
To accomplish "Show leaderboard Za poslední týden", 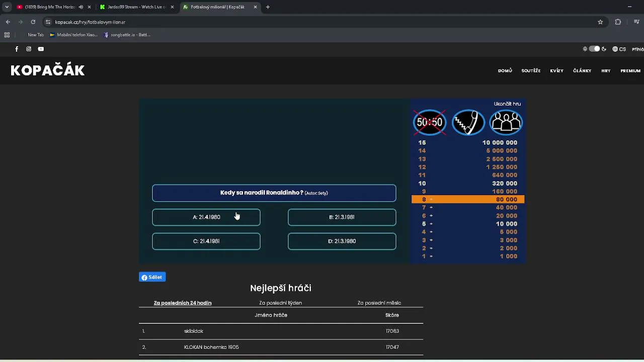I will [x=280, y=303].
